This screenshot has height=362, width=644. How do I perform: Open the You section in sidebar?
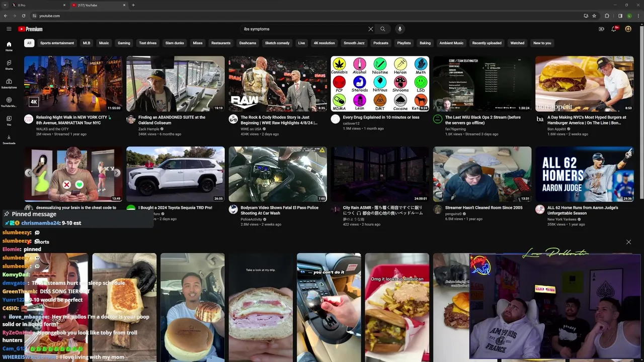(x=9, y=121)
